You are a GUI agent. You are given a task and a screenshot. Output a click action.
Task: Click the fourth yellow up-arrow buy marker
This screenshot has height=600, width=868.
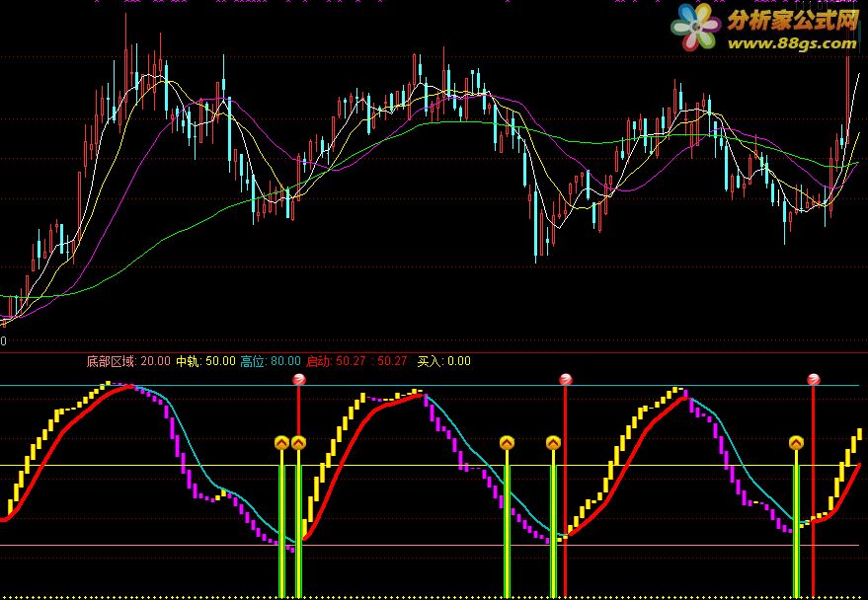point(554,443)
